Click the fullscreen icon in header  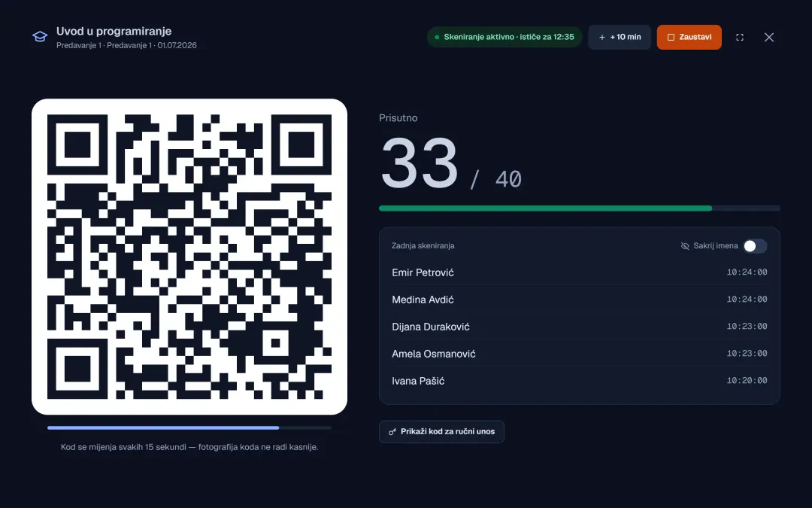[x=740, y=38]
